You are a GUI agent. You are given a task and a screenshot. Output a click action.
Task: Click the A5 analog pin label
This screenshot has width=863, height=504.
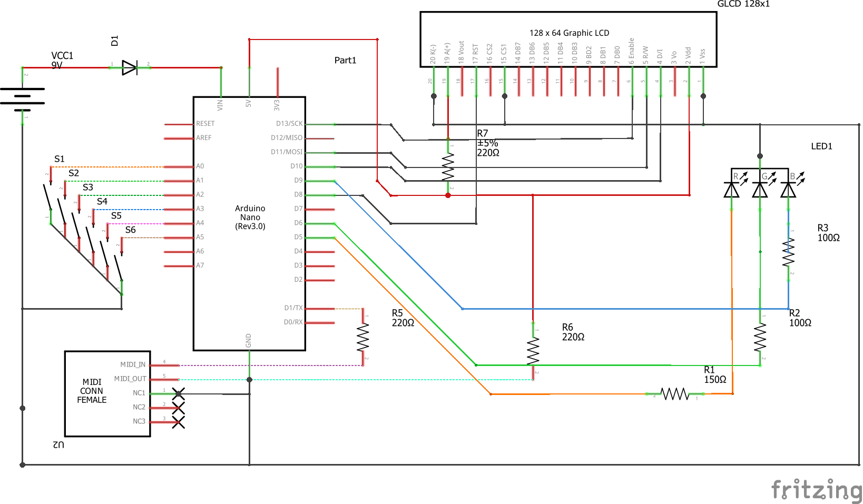pos(200,238)
